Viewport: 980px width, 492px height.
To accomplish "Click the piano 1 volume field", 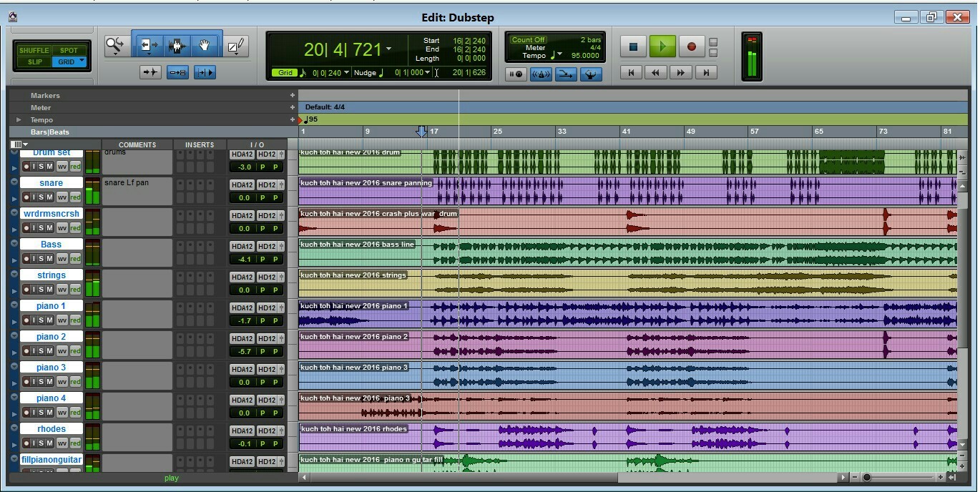I will coord(245,321).
